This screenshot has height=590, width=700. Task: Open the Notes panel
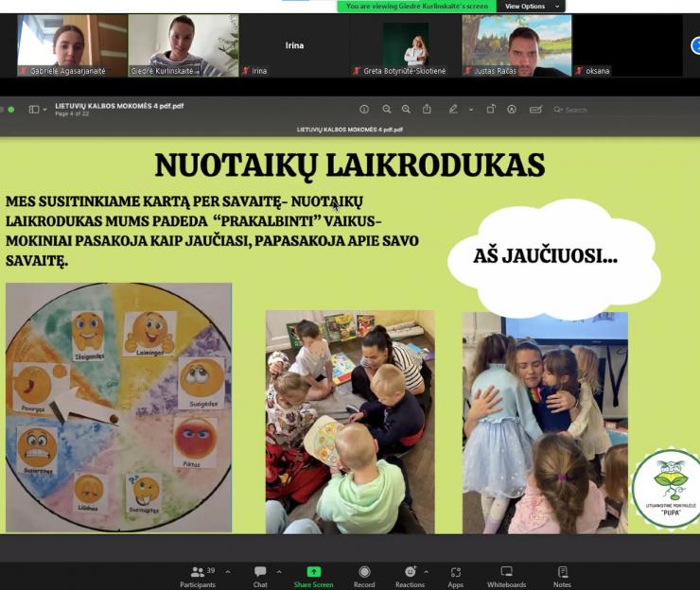point(562,577)
